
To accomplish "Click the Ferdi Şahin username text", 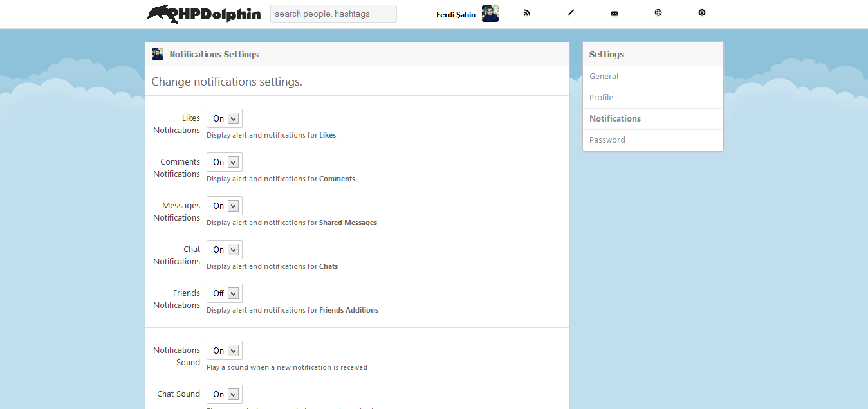I will coord(454,14).
